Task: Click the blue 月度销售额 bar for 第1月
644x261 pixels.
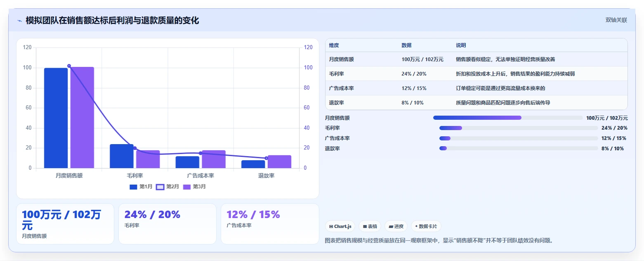Action: tap(56, 118)
